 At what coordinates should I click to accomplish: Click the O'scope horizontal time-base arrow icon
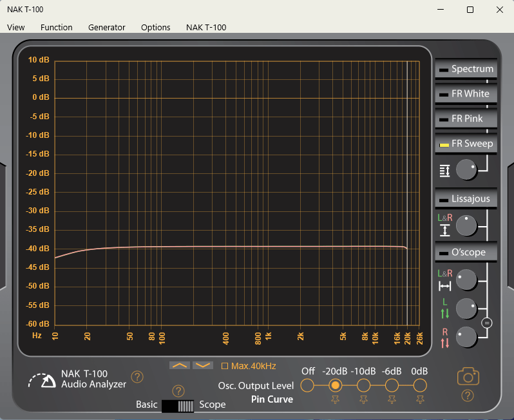tap(445, 286)
